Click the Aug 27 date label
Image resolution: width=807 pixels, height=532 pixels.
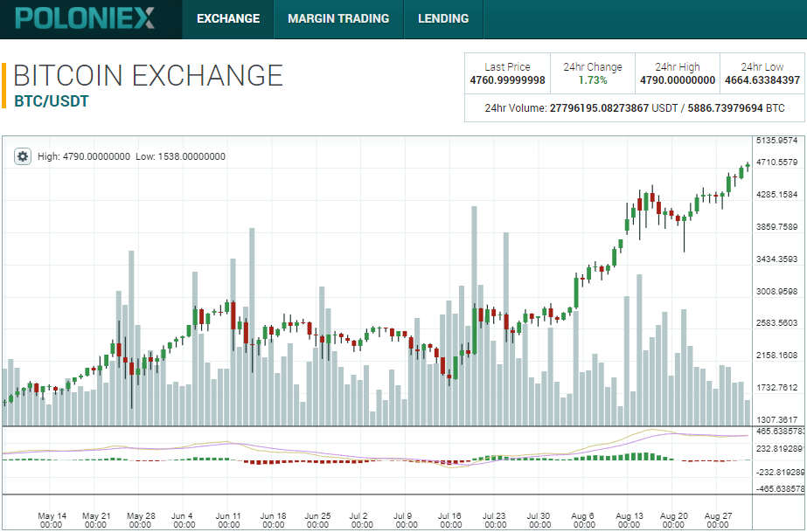pyautogui.click(x=718, y=520)
